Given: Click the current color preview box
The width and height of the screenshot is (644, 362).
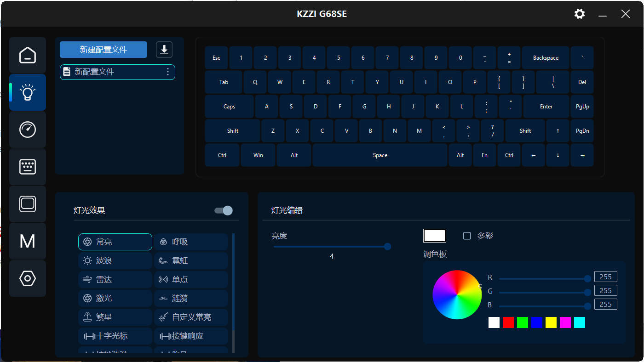Looking at the screenshot, I should (x=435, y=236).
